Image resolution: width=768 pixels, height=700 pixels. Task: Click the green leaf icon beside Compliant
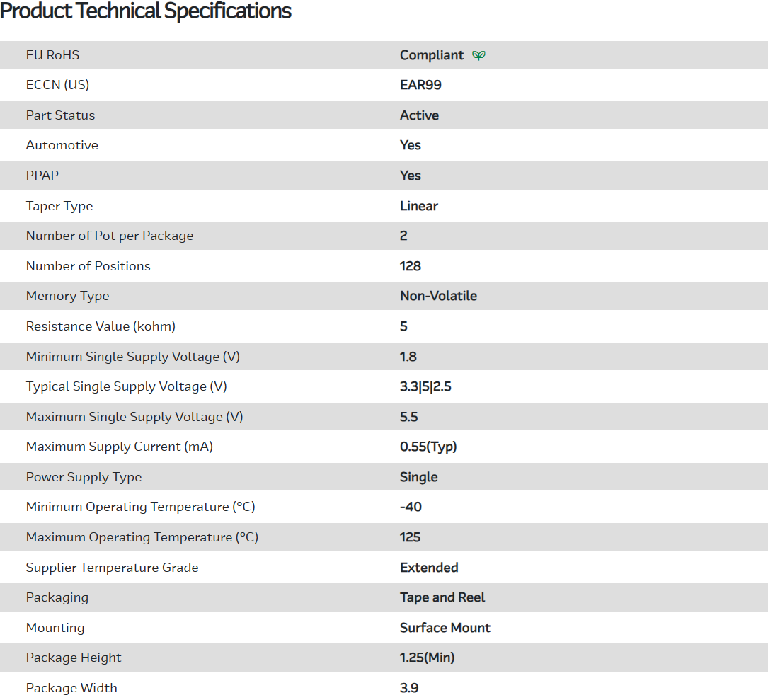[x=479, y=55]
